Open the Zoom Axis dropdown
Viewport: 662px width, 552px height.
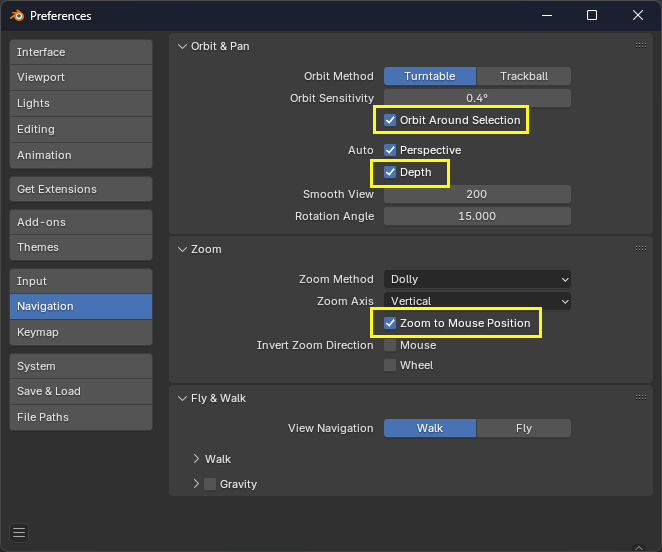[x=477, y=301]
